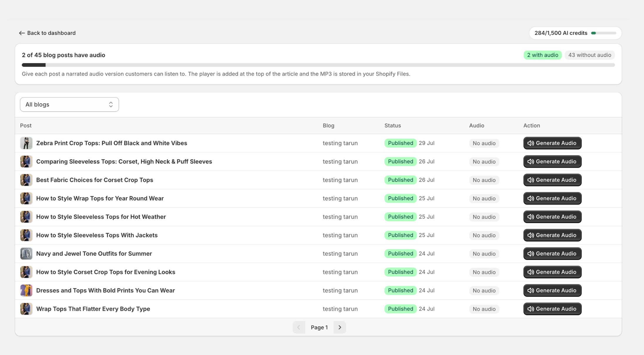The height and width of the screenshot is (355, 644).
Task: Open Sleeveless Tops for Hot Weather thumbnail
Action: [x=26, y=217]
